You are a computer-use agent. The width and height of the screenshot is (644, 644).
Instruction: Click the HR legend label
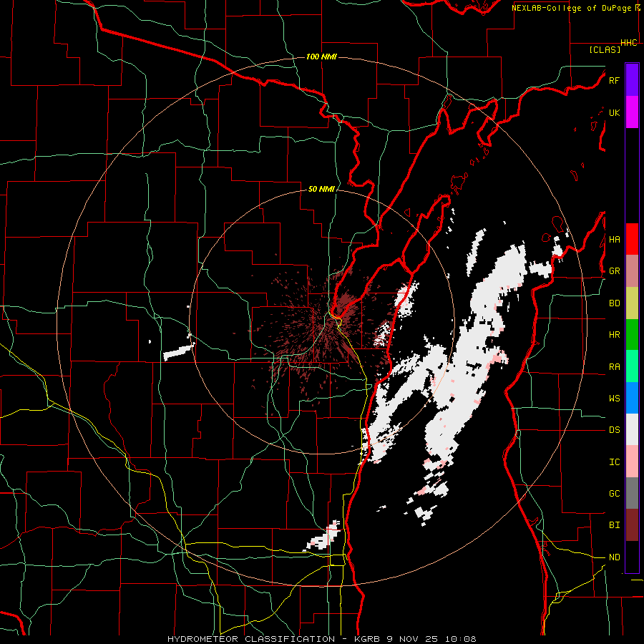click(x=614, y=335)
